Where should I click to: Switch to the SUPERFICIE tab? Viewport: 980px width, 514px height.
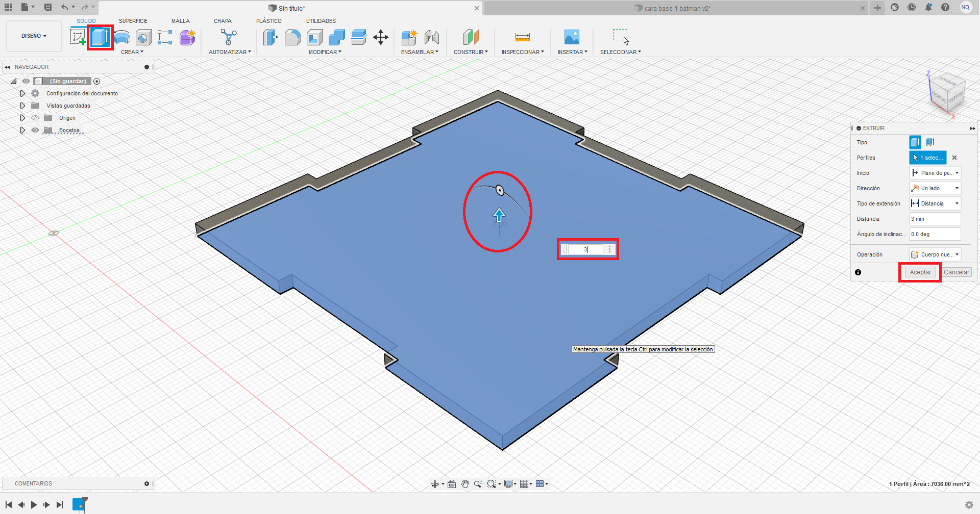point(133,21)
